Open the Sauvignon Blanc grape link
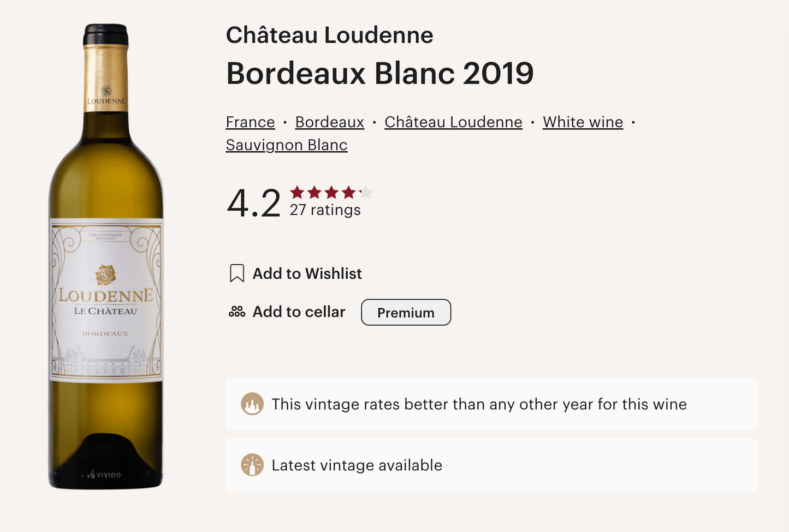This screenshot has height=532, width=789. (x=287, y=145)
